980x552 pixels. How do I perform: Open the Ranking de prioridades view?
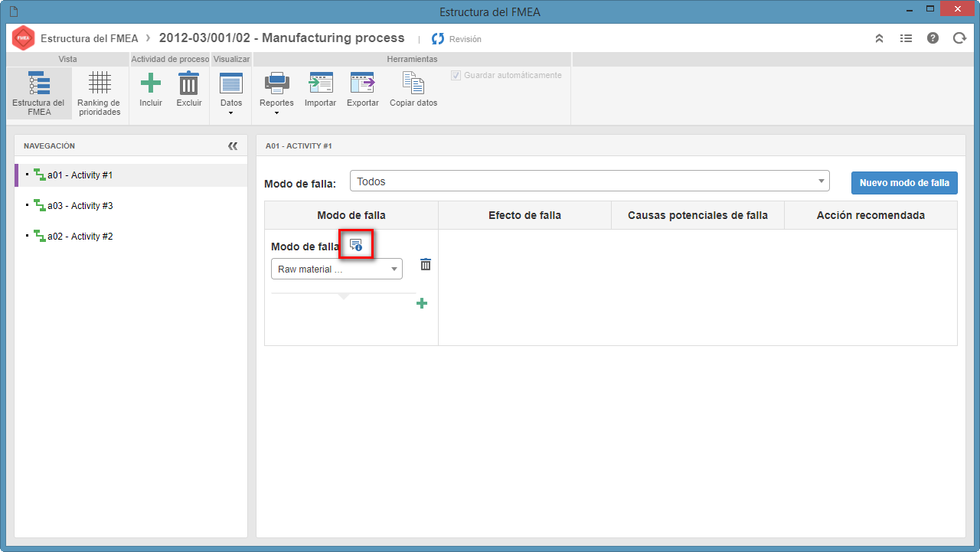pos(100,83)
